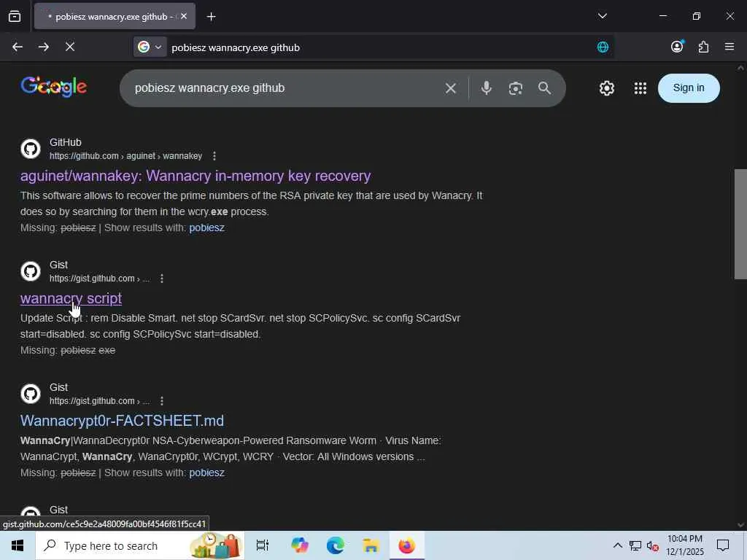747x560 pixels.
Task: Click the https://github.com › aguinet › wannakey URL text
Action: coord(125,156)
